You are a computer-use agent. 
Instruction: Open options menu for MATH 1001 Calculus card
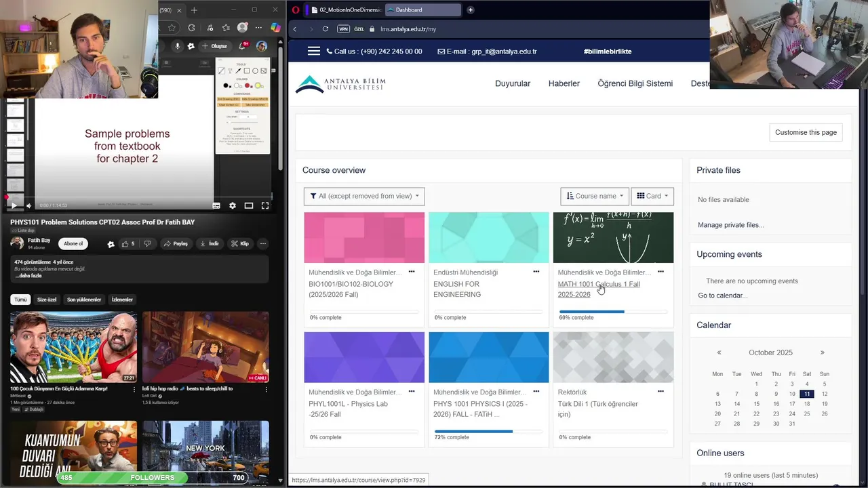click(660, 272)
